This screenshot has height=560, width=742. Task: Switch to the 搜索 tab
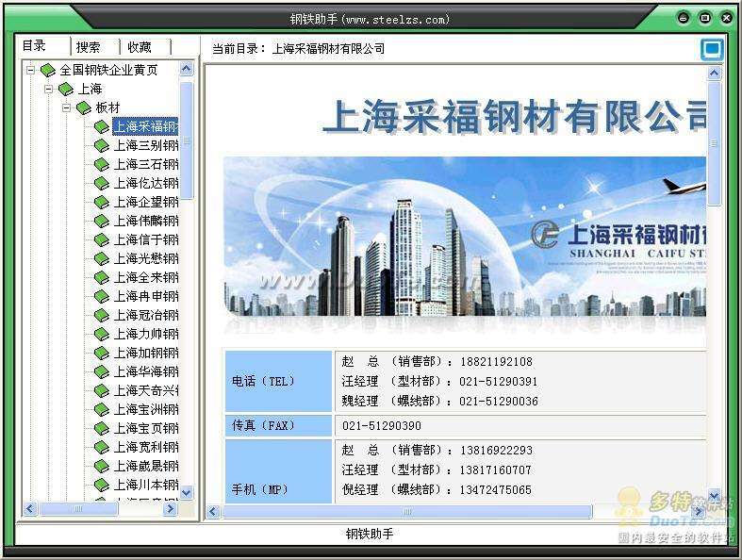(x=89, y=47)
